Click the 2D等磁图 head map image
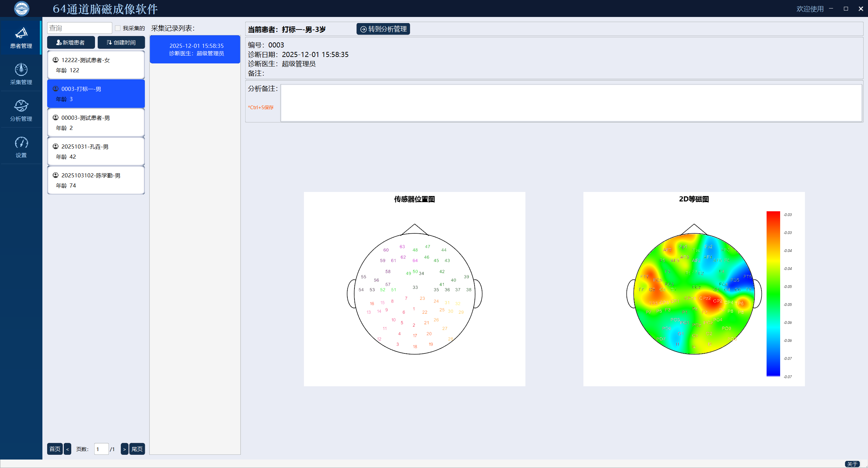 point(694,289)
